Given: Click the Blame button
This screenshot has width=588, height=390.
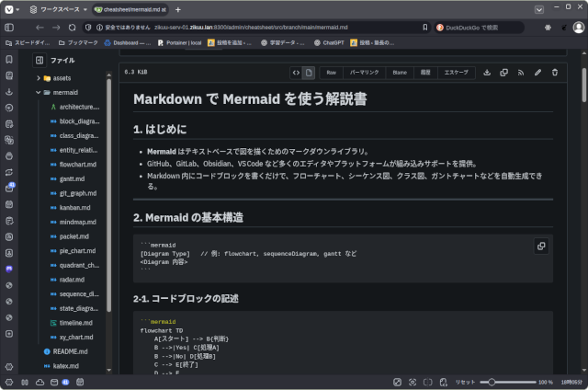Looking at the screenshot, I should (400, 72).
